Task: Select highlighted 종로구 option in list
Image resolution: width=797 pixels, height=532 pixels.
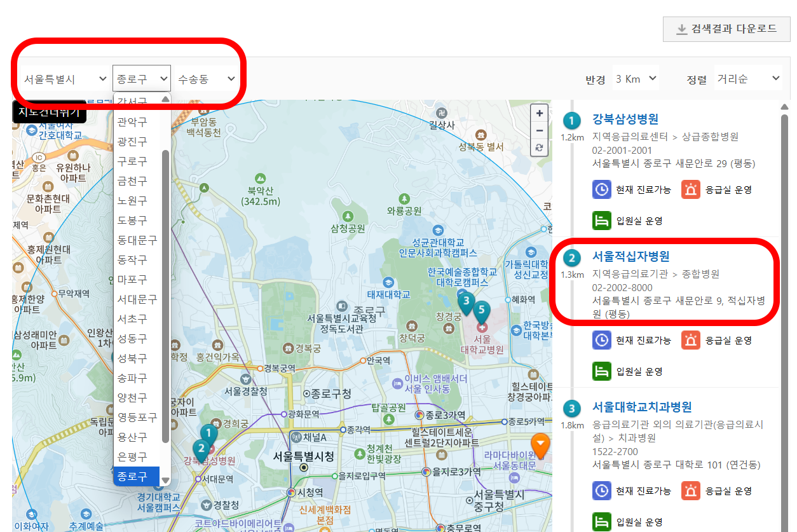Action: point(136,476)
